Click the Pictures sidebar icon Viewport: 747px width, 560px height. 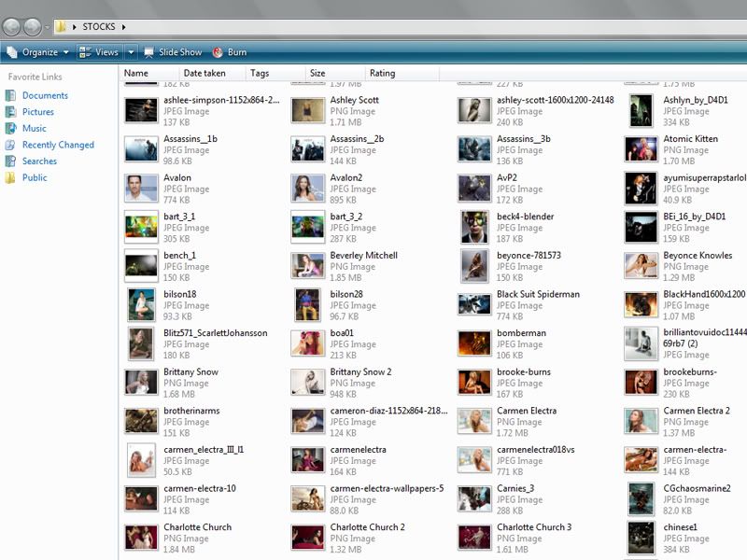click(10, 112)
